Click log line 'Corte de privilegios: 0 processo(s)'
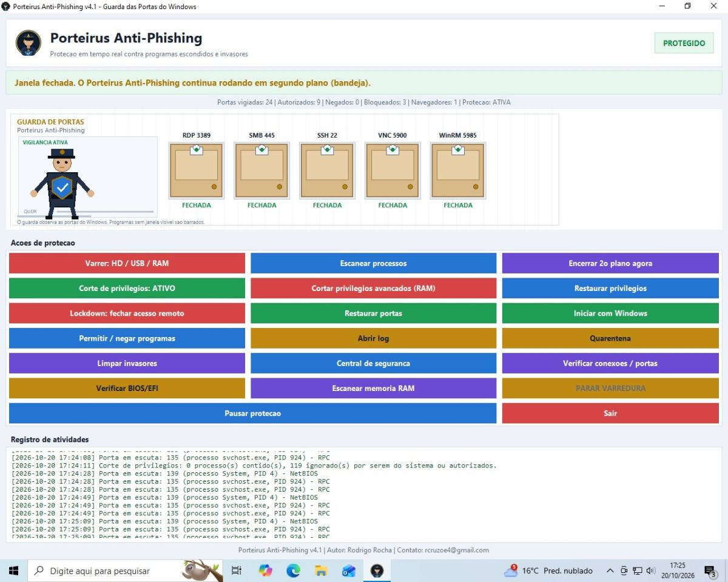Viewport: 728px width, 582px height. [254, 466]
